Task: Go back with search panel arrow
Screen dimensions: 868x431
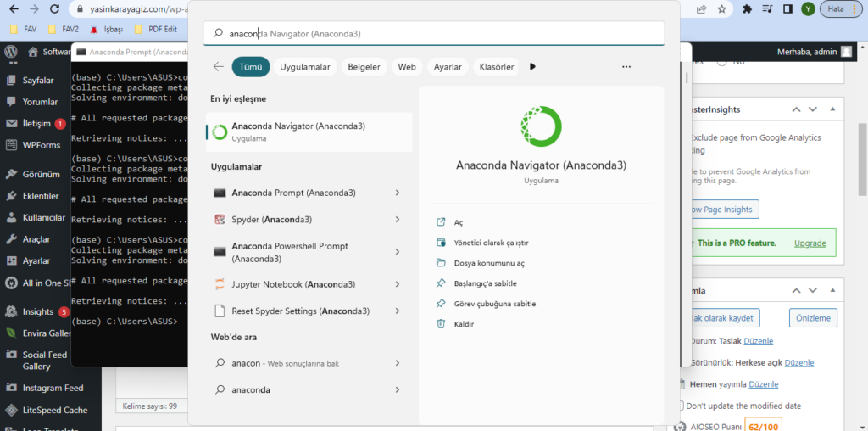Action: (x=218, y=66)
